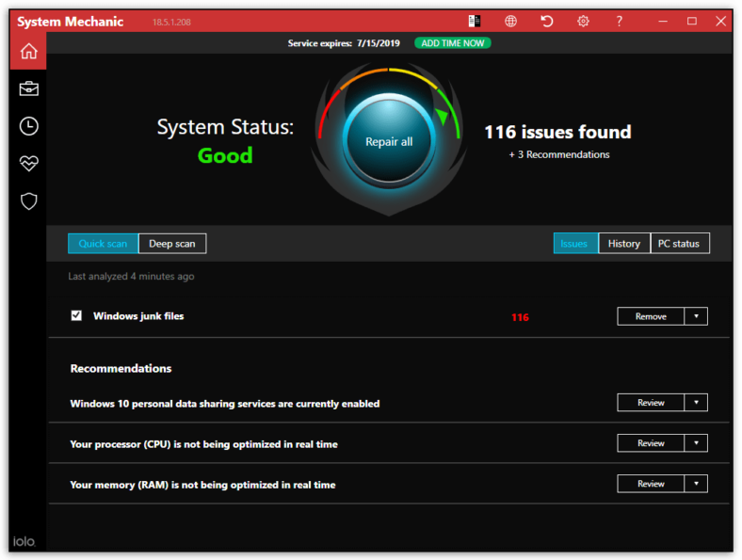Select the Issues tab
This screenshot has width=742, height=560.
click(576, 243)
